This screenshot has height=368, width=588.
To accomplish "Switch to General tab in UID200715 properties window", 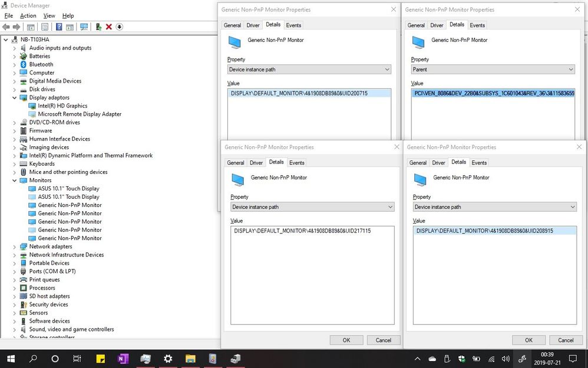I will click(233, 25).
